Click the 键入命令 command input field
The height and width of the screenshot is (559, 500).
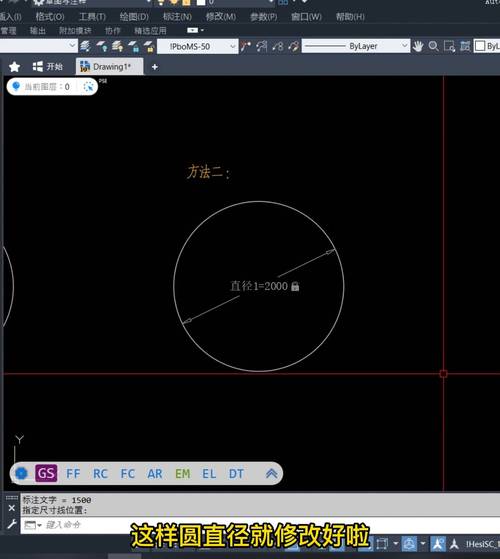(x=260, y=525)
